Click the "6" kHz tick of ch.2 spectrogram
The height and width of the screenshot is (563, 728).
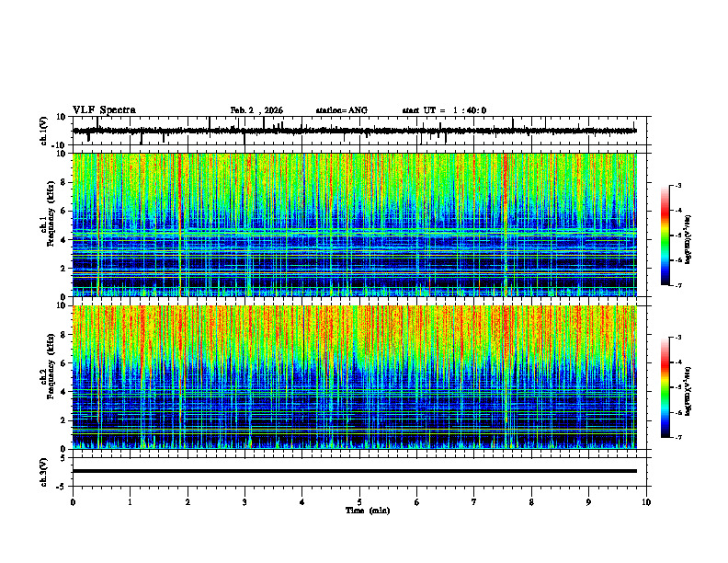(64, 363)
